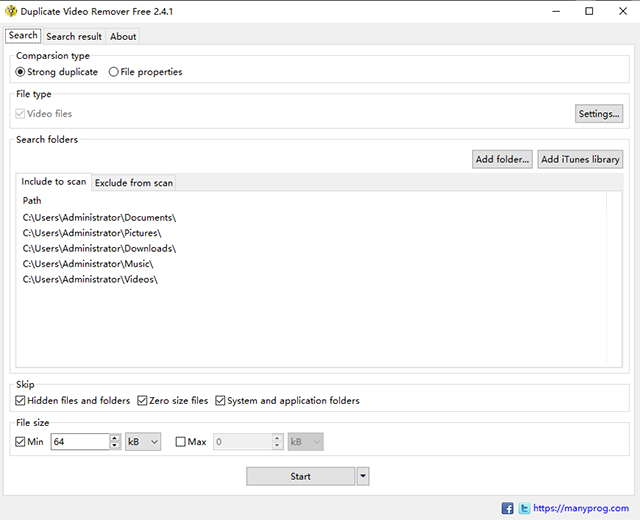Increase Min size with up arrow
640x520 pixels.
coord(115,438)
